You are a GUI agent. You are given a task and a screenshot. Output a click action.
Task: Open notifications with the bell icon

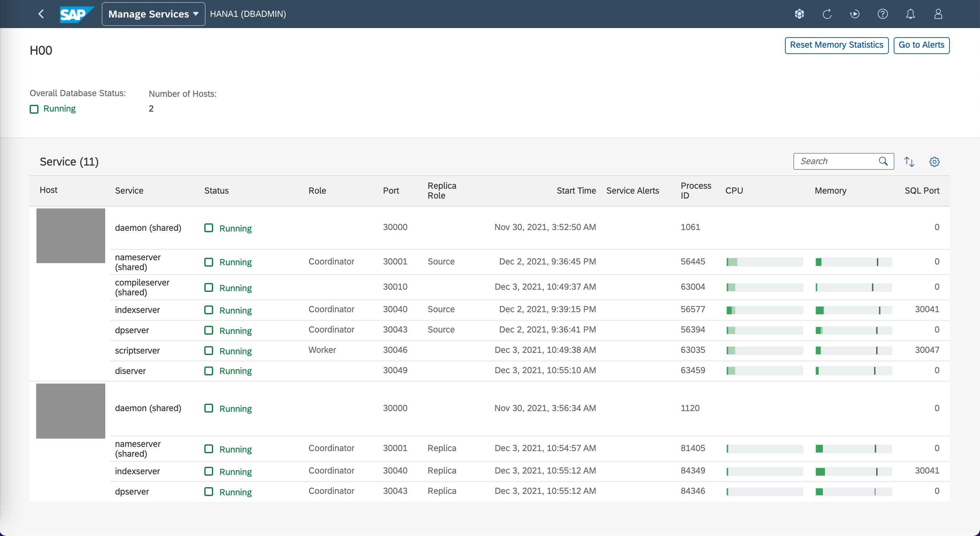[x=911, y=14]
